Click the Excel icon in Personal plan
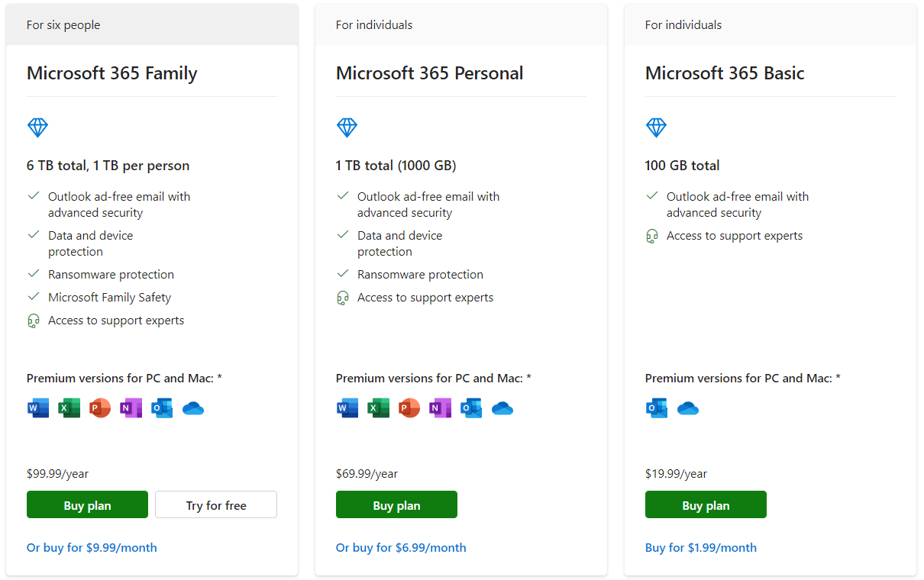This screenshot has height=580, width=924. pyautogui.click(x=379, y=408)
